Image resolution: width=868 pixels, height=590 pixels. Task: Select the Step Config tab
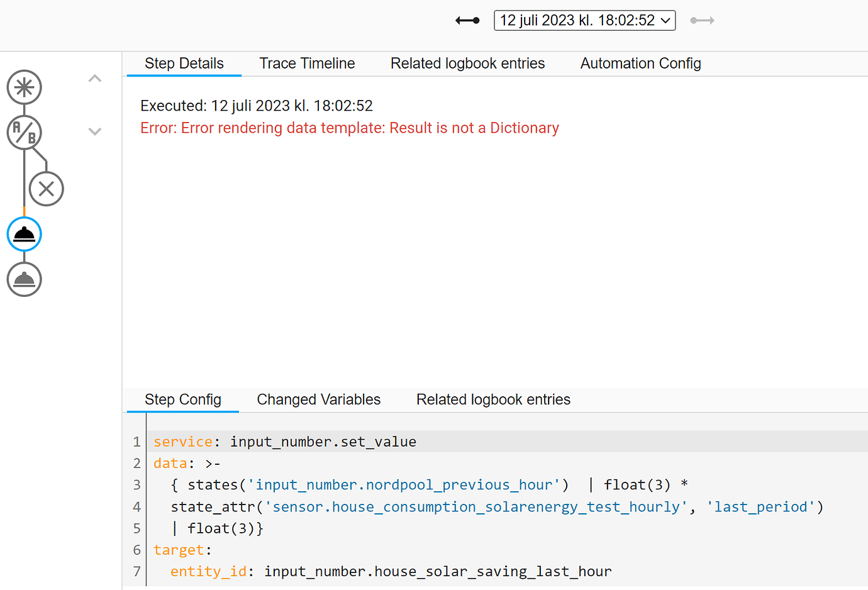click(183, 399)
